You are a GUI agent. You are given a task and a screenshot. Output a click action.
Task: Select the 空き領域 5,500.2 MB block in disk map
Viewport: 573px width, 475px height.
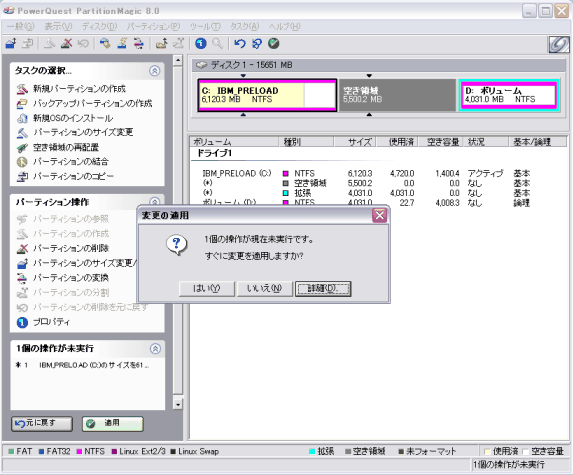[398, 95]
